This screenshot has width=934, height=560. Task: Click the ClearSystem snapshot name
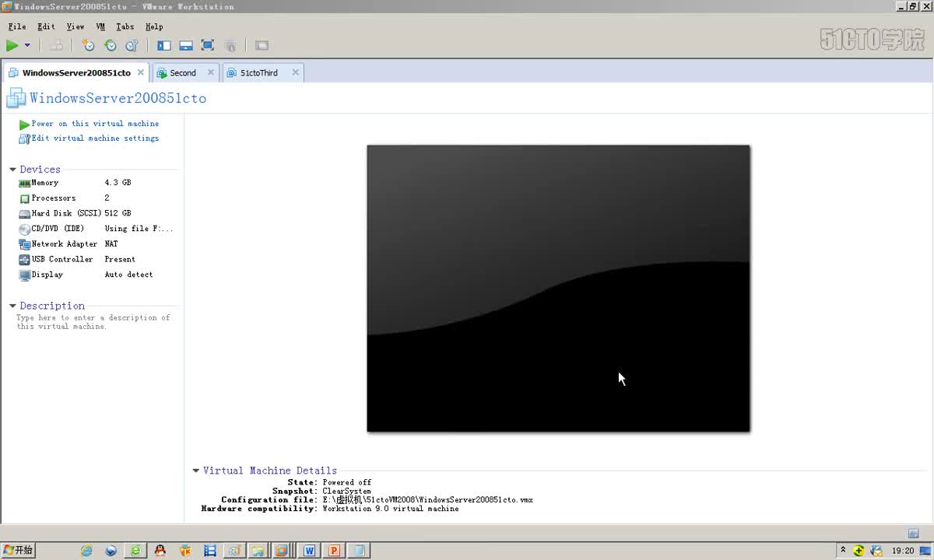[347, 492]
